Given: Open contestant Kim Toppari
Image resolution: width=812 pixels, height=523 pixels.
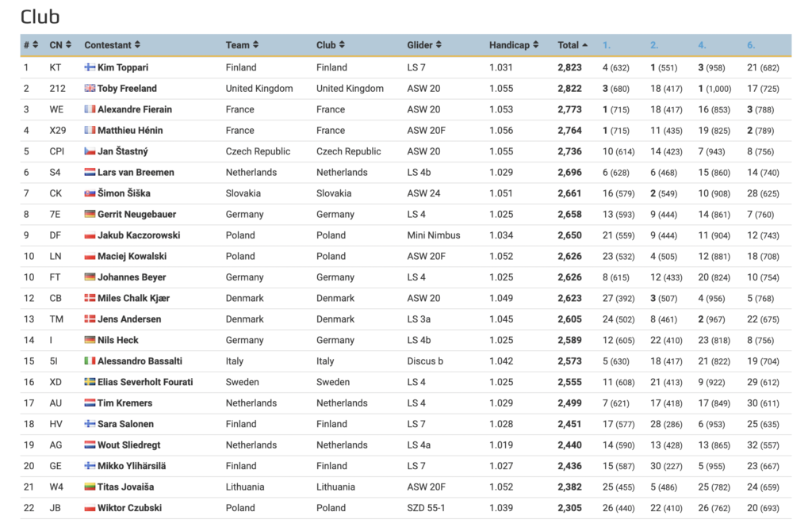Looking at the screenshot, I should coord(123,68).
